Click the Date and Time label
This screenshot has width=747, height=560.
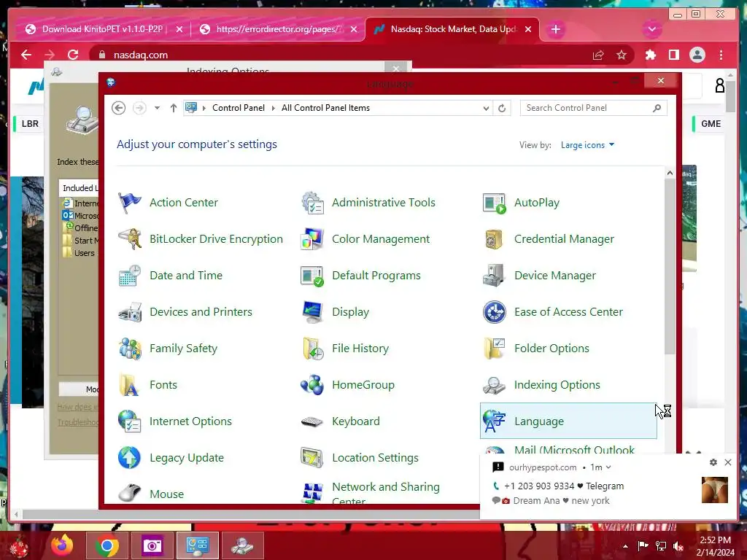pos(186,276)
